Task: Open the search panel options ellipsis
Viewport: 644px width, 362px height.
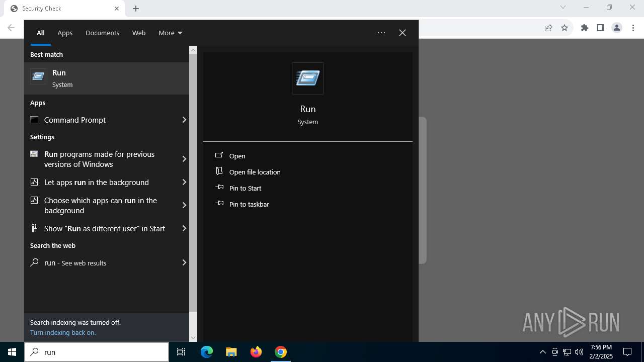Action: pyautogui.click(x=381, y=33)
